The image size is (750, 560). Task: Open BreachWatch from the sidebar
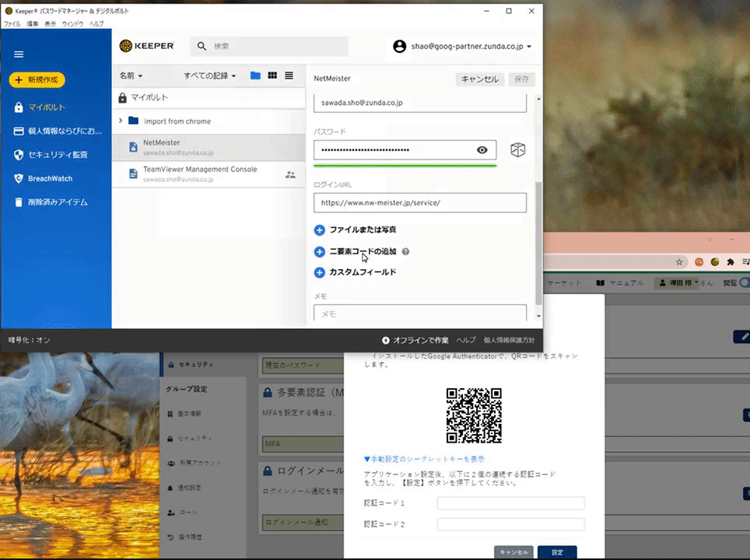tap(50, 178)
